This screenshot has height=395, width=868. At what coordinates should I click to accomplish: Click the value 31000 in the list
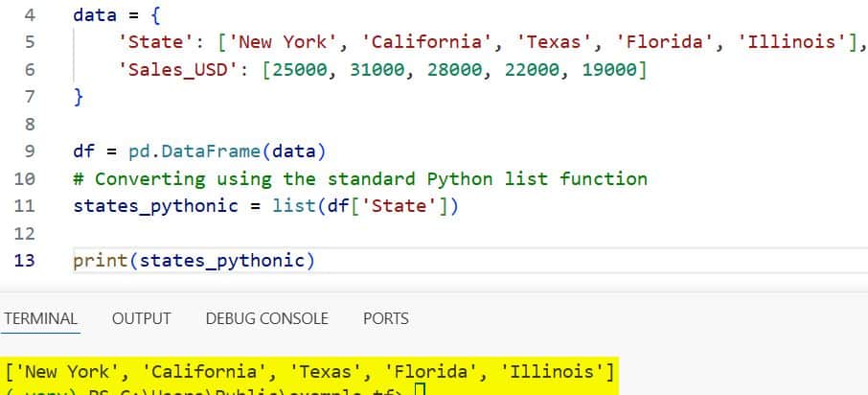[377, 70]
